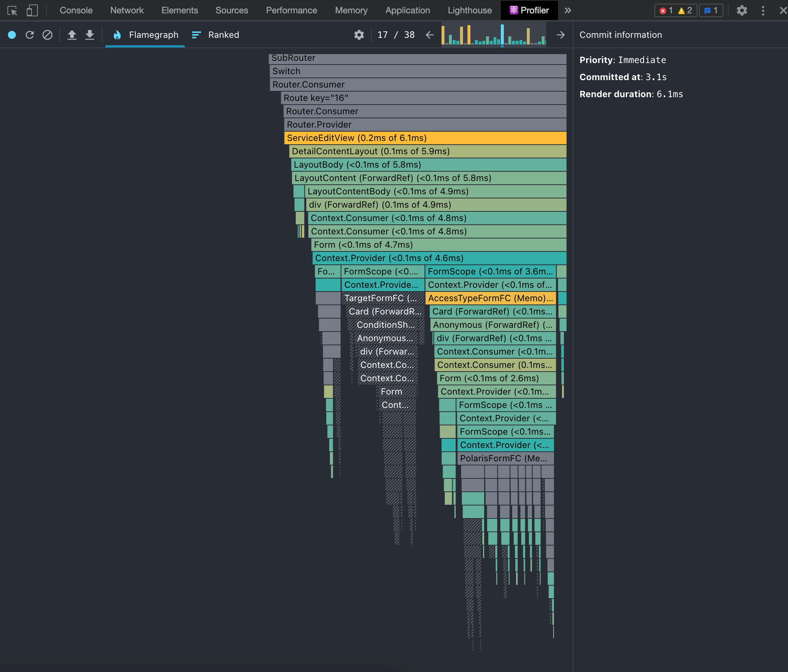
Task: Open DevTools three-dot customize menu
Action: pyautogui.click(x=763, y=10)
